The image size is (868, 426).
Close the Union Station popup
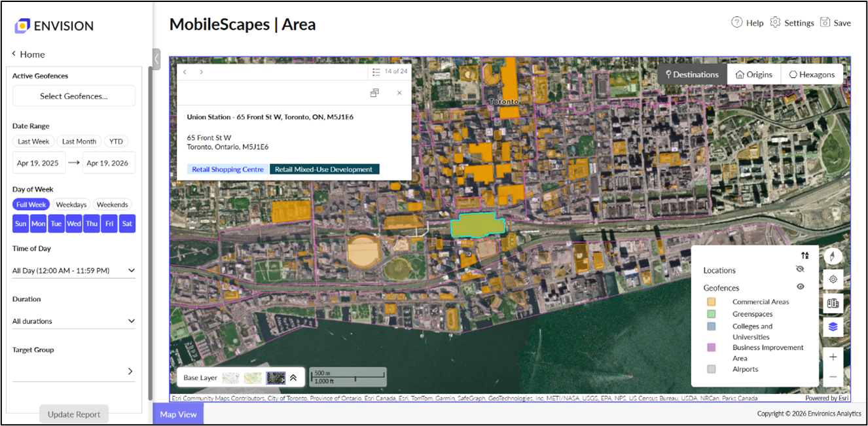[x=399, y=93]
